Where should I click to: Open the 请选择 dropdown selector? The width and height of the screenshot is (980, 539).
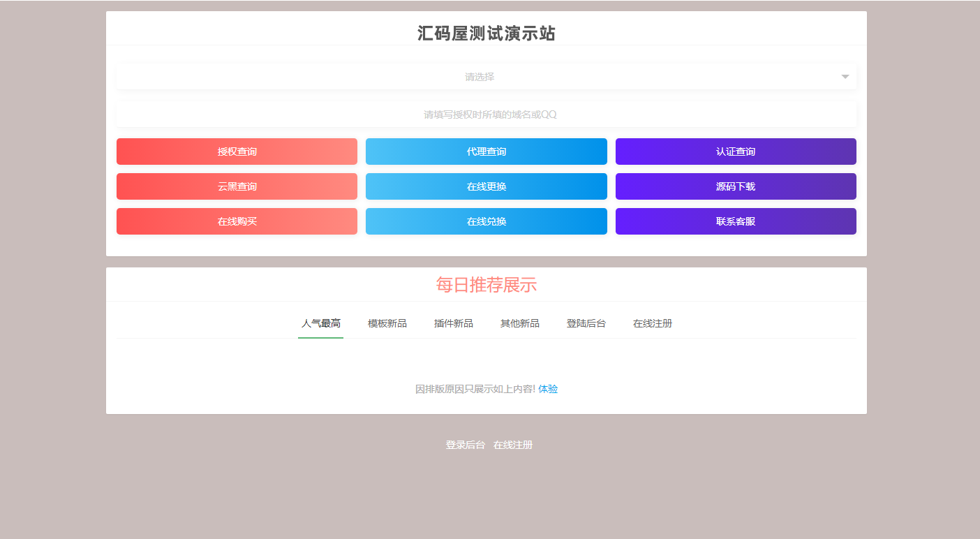click(486, 77)
